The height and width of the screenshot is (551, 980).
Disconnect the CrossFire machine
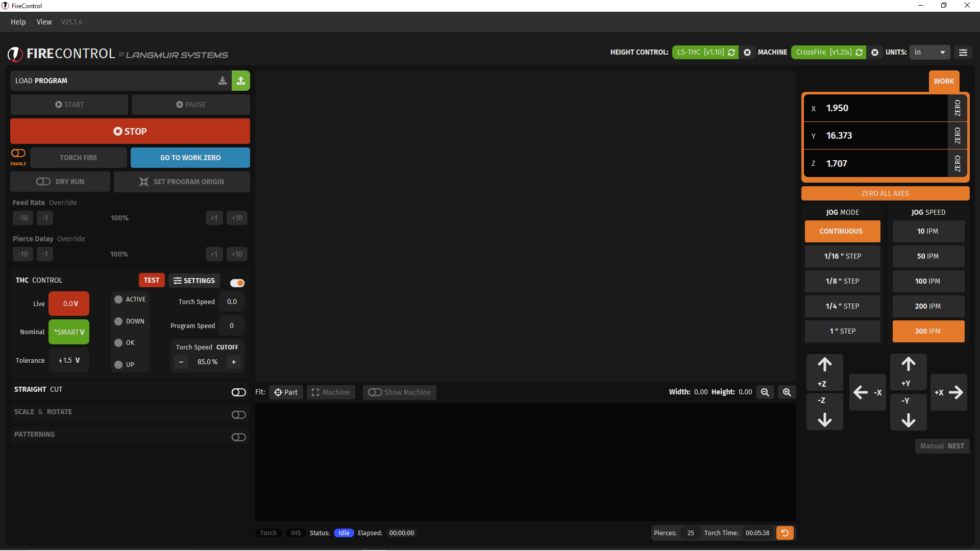click(875, 53)
